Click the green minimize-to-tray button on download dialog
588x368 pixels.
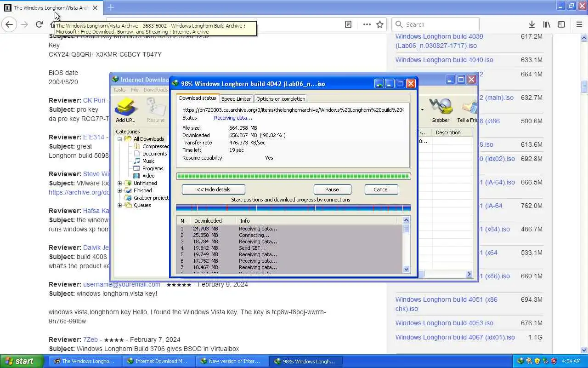click(x=379, y=84)
